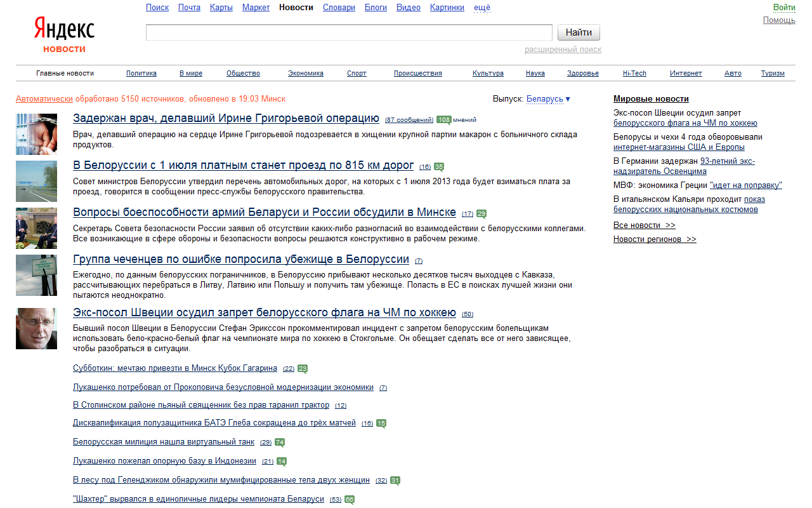
Task: Open sidebar link 'идет на поправку'
Action: (745, 185)
